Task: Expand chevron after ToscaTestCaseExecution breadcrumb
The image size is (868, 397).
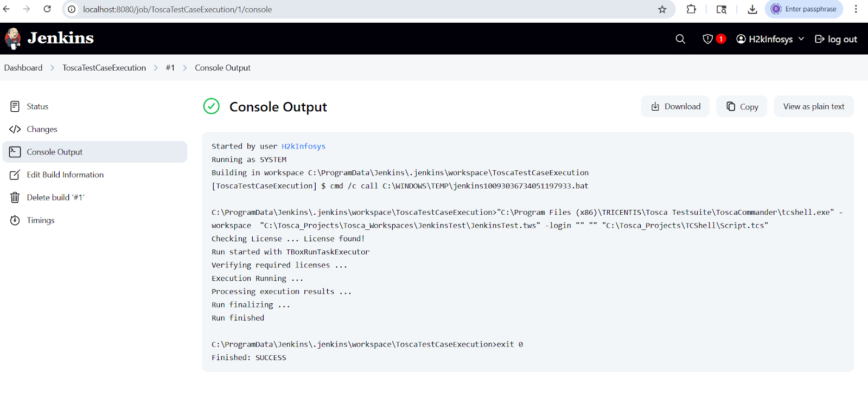Action: pos(156,68)
